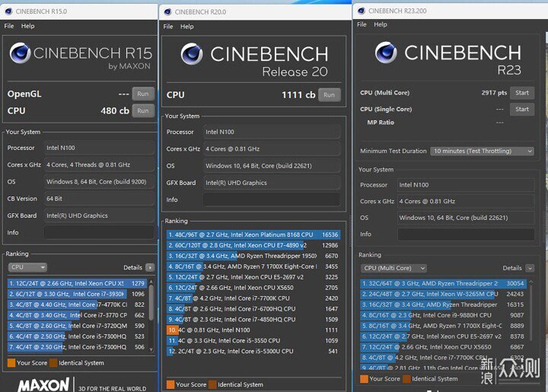Screen dimensions: 548x392
Task: Select R20 row Intel Core i5-5300U CPU
Action: 253,351
